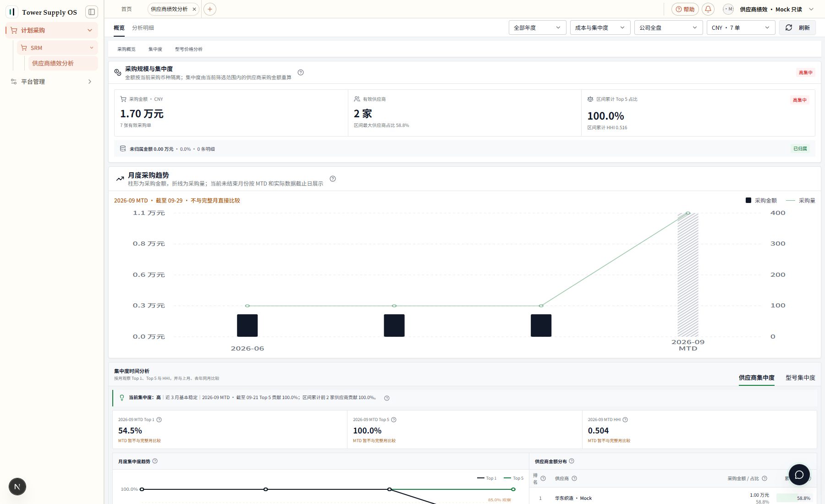Viewport: 825px width, 504px height.
Task: Toggle 采购金额 legend series
Action: (761, 200)
